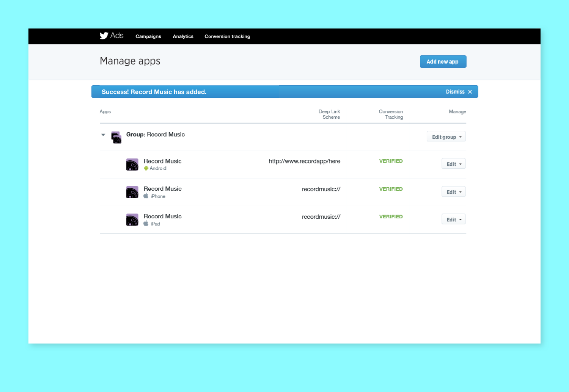Click the Apps column header

click(x=105, y=111)
